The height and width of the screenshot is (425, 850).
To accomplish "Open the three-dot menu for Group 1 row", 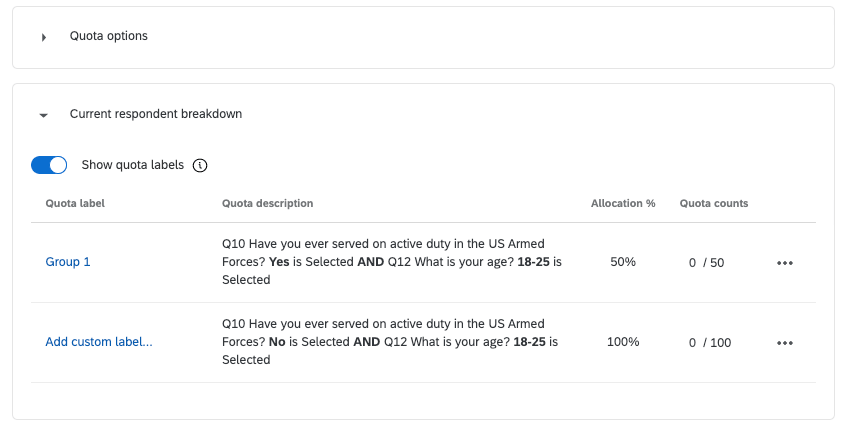I will pyautogui.click(x=785, y=263).
